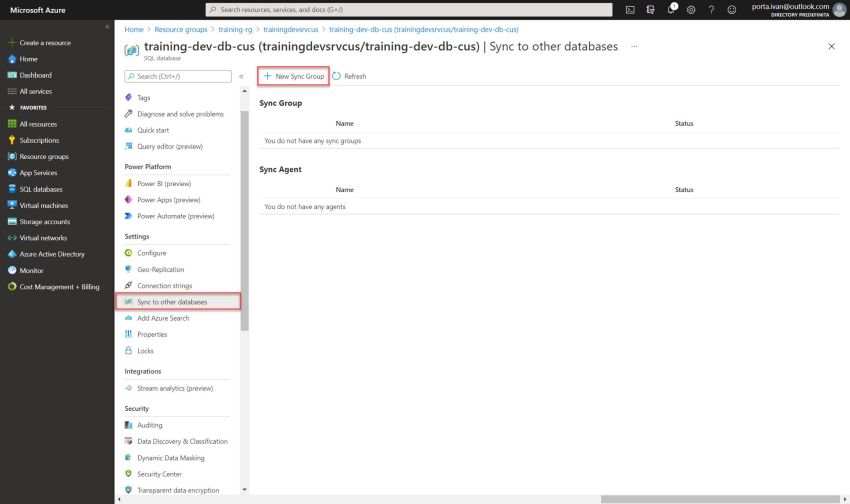The height and width of the screenshot is (504, 850).
Task: Select Sync to other databases
Action: coord(178,302)
